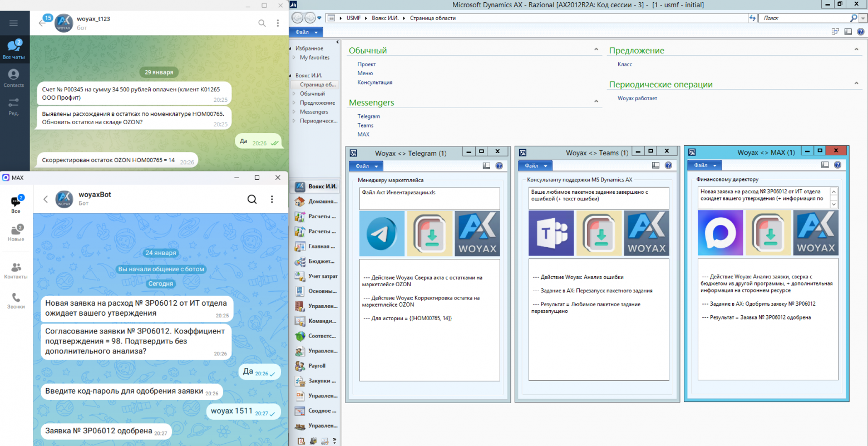Click the MAX logo in Woyax <> MAX form
This screenshot has height=446, width=868.
(720, 233)
